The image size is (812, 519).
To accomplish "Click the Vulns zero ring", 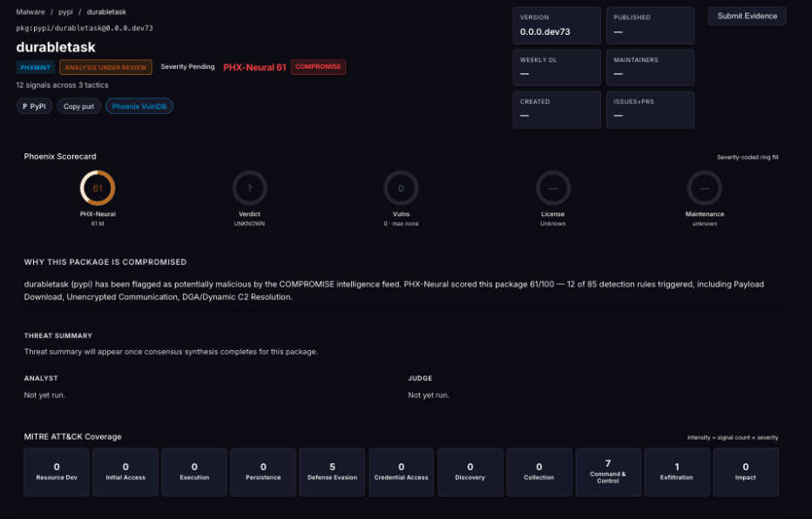I will (x=401, y=188).
